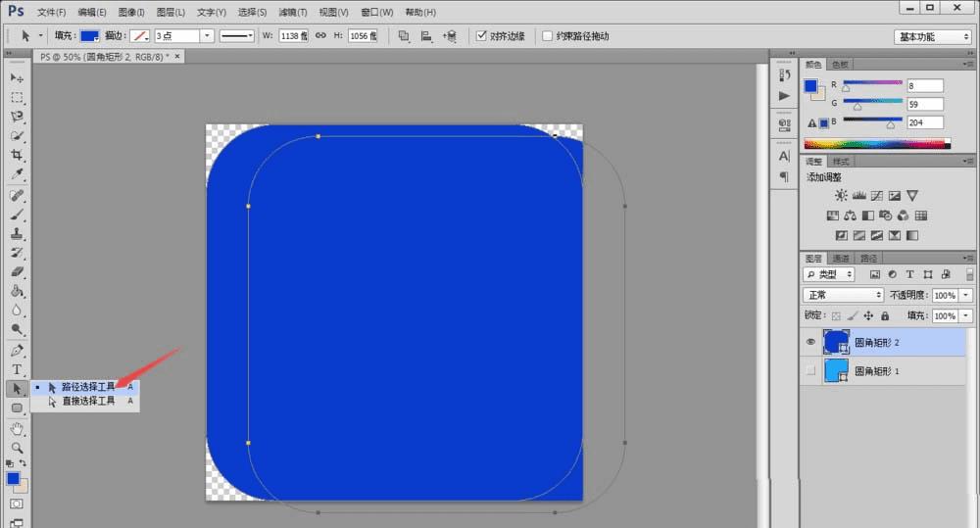Open the 类型 layer filter dropdown
This screenshot has width=980, height=528.
point(829,274)
